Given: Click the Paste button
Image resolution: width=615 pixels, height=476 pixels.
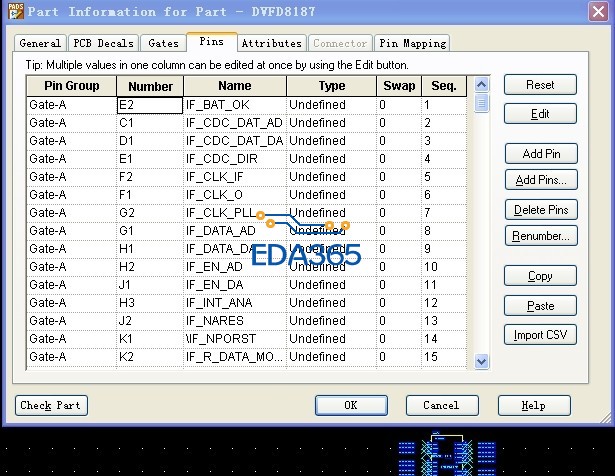Looking at the screenshot, I should tap(540, 305).
